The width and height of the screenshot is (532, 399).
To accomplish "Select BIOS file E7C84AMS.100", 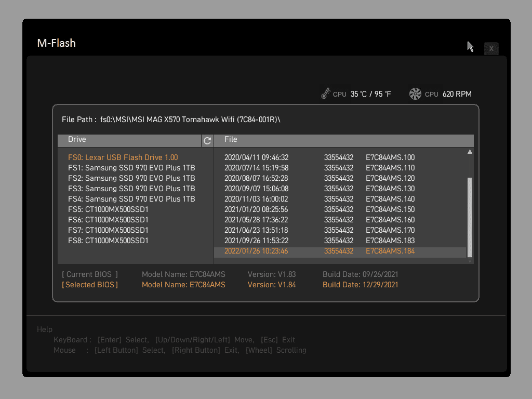I will 390,157.
